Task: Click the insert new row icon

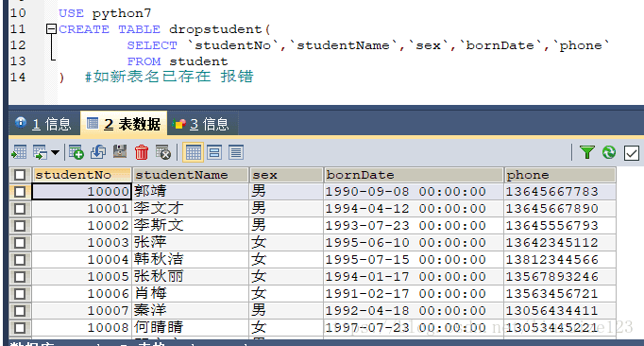Action: coord(76,152)
